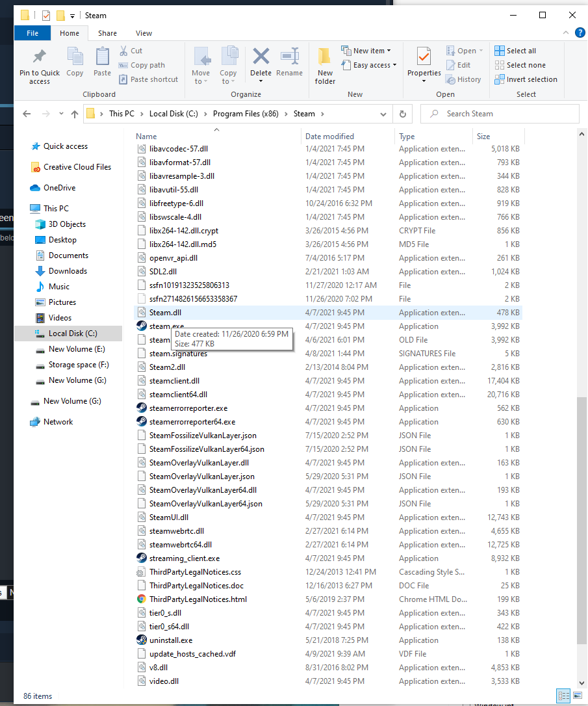The width and height of the screenshot is (588, 706).
Task: Switch to details view icon
Action: (564, 696)
